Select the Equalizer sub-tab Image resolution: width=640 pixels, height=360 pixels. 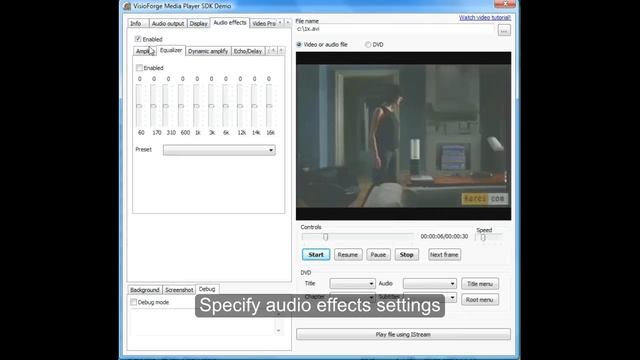[171, 50]
